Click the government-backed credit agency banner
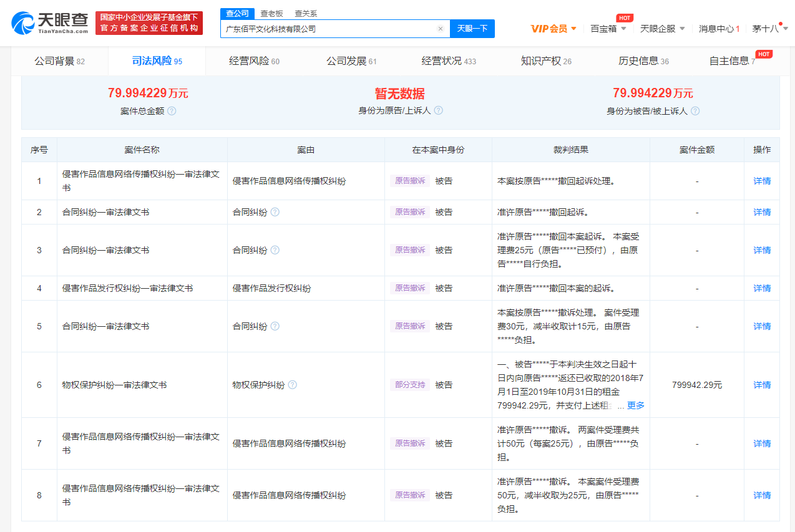The image size is (795, 532). point(149,23)
